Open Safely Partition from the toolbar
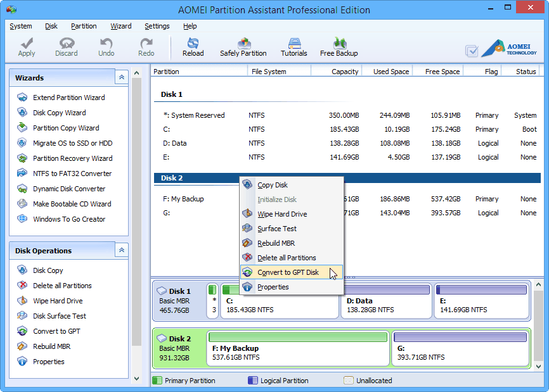549x392 pixels. tap(243, 46)
